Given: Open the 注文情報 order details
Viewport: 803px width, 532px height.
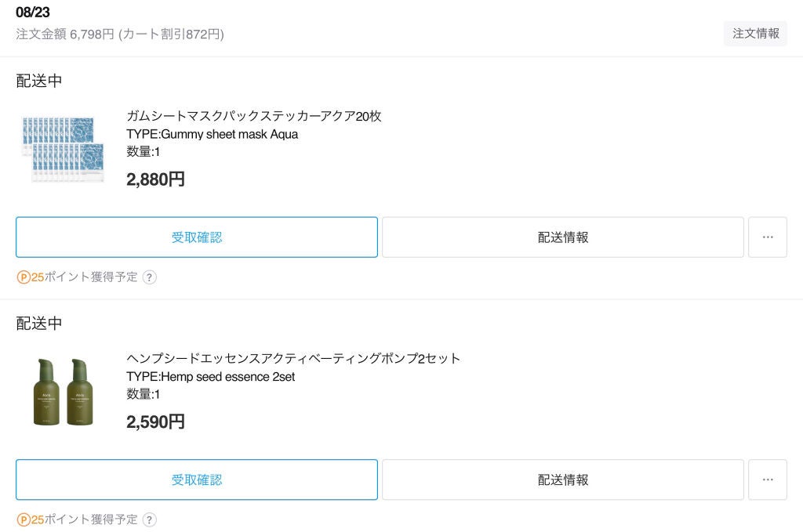Looking at the screenshot, I should 754,34.
